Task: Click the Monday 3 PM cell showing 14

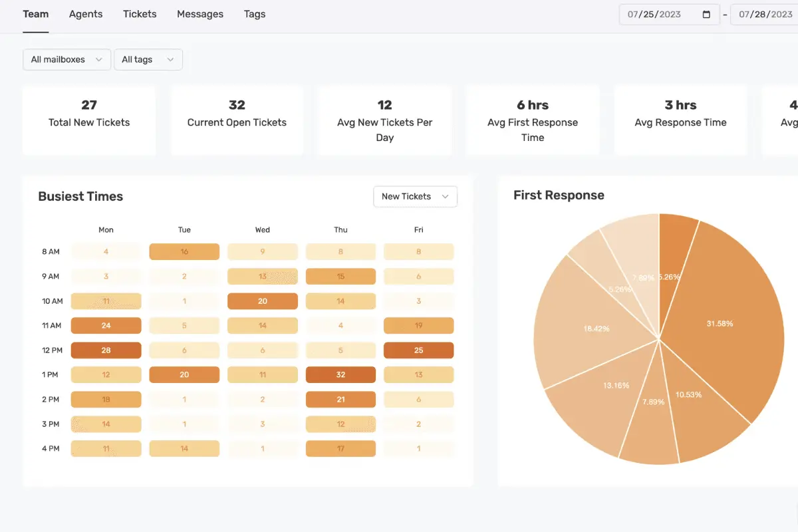Action: [106, 424]
